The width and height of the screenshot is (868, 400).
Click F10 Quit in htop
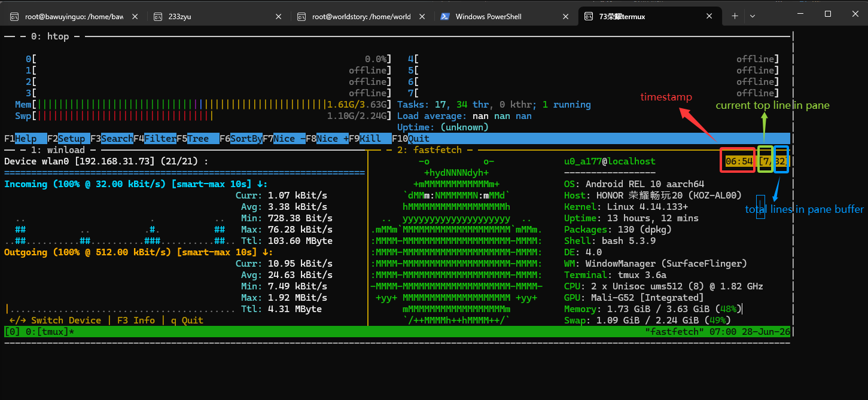pos(411,139)
